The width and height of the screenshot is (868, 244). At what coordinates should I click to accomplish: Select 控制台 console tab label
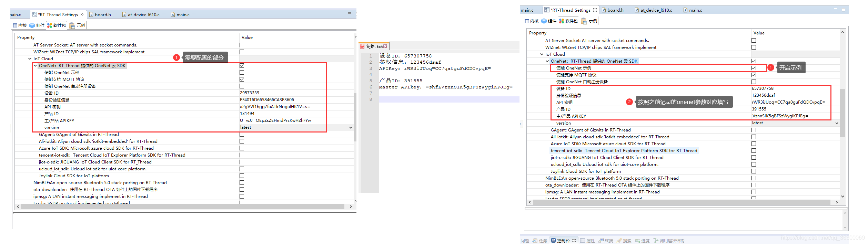pyautogui.click(x=563, y=241)
